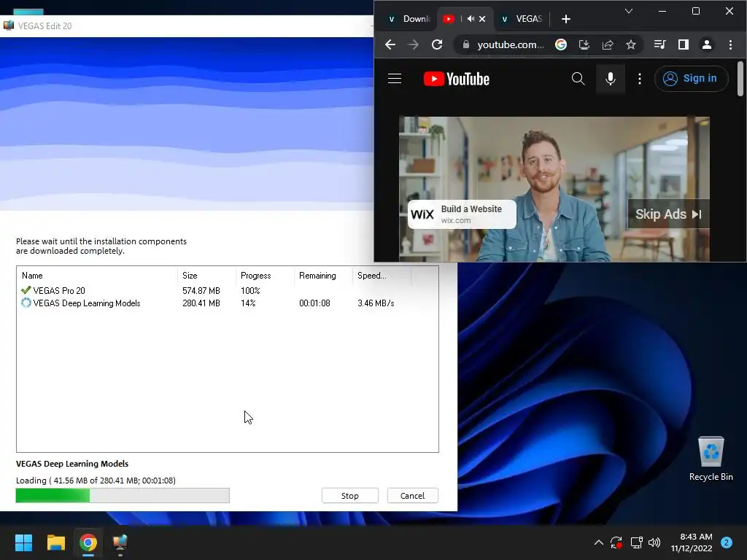
Task: Click the youtube.com address bar
Action: [x=510, y=44]
